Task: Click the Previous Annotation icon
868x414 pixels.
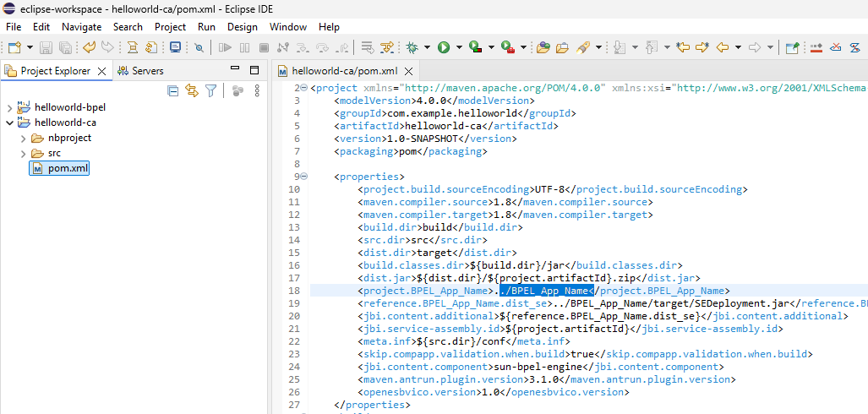Action: [652, 47]
